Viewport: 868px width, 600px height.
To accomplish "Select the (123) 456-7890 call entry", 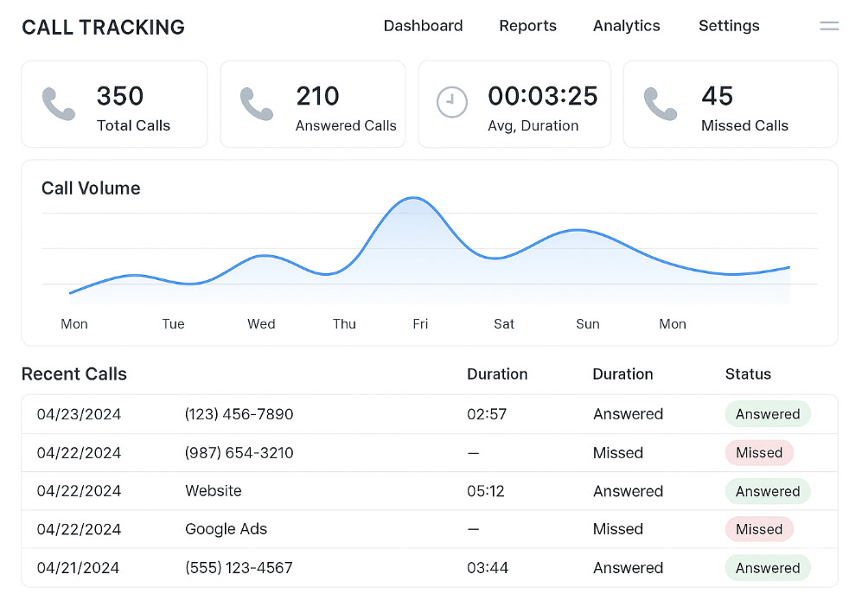I will coord(239,414).
